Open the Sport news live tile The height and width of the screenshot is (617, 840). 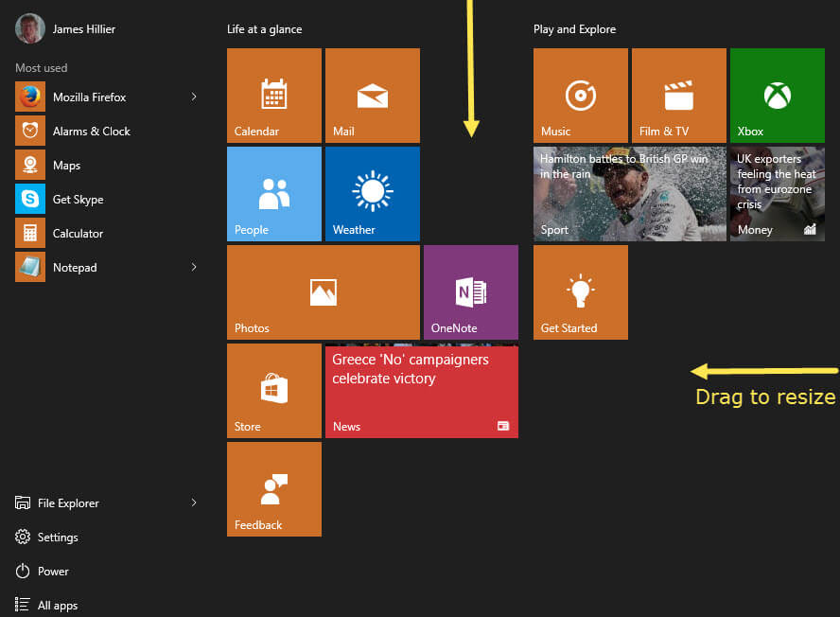630,194
